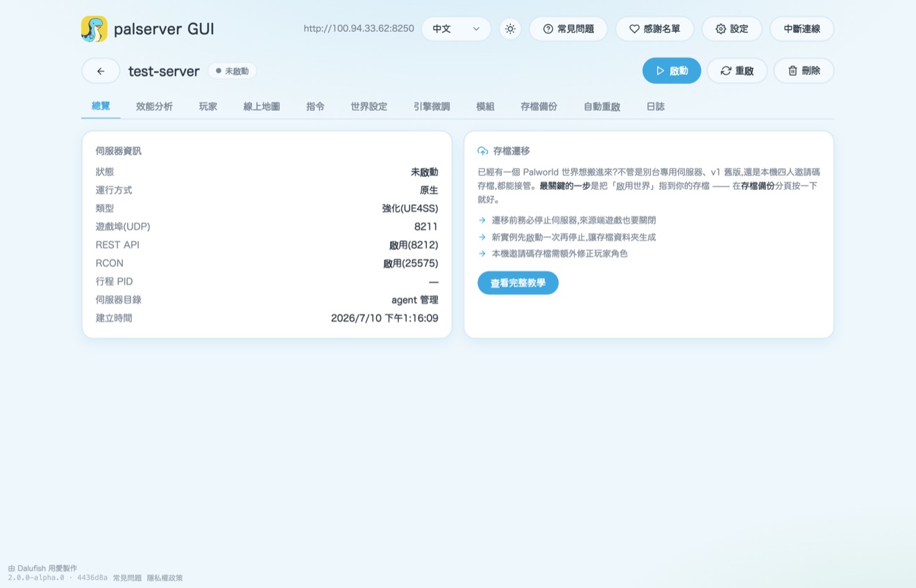Open the 線上地圖 tab
Image resolution: width=916 pixels, height=588 pixels.
pyautogui.click(x=262, y=107)
